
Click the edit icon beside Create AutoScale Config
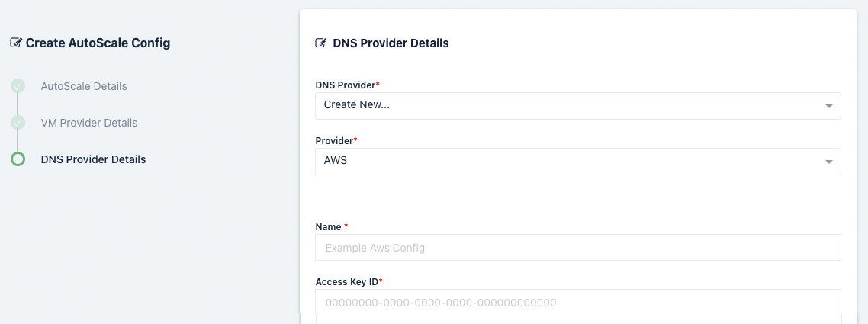point(16,43)
